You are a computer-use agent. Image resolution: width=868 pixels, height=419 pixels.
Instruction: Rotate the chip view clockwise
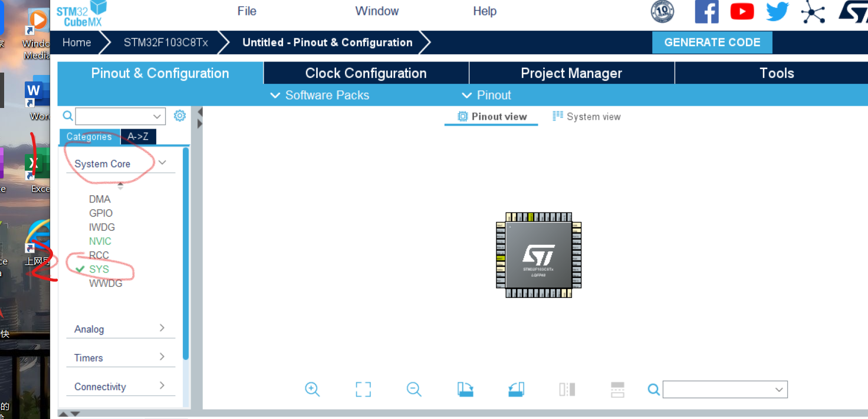(465, 389)
